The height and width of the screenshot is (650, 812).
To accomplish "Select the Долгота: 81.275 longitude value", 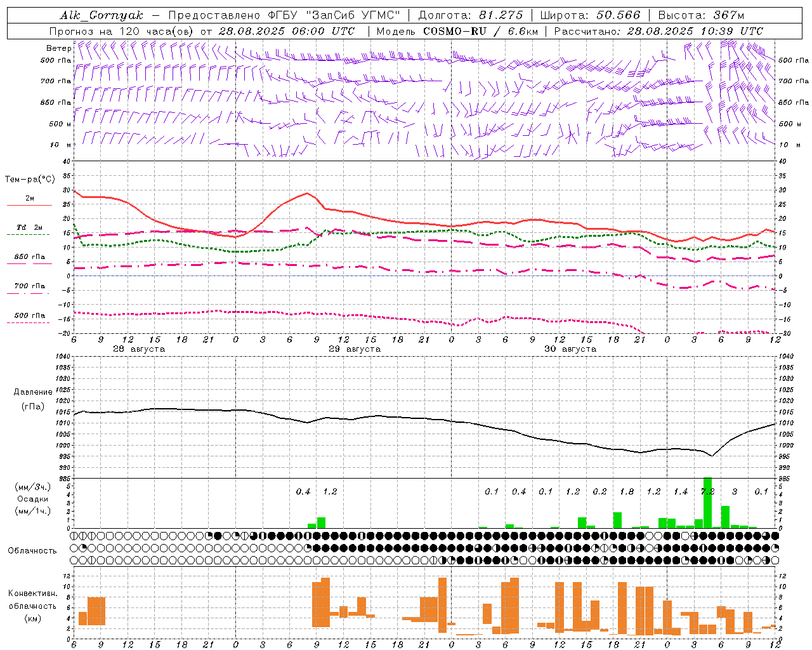I will tap(471, 15).
